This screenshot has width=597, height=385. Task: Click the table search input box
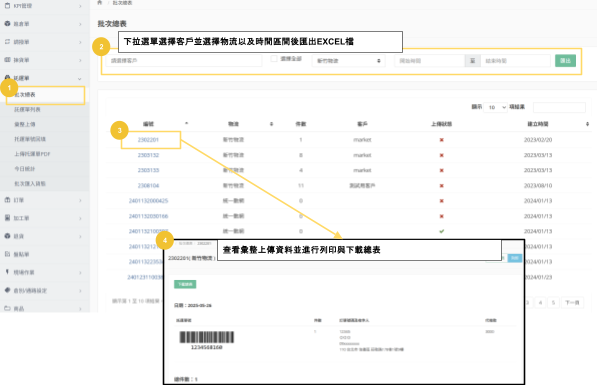[x=559, y=107]
